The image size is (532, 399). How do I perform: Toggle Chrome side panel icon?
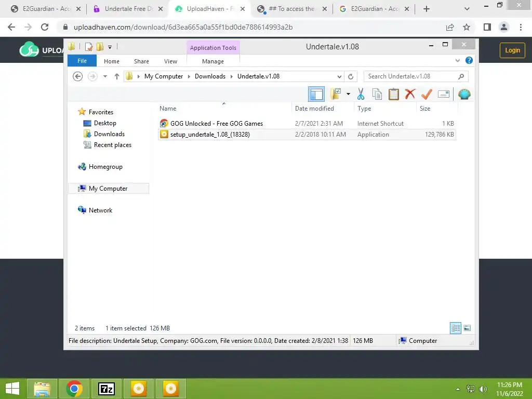(x=487, y=27)
